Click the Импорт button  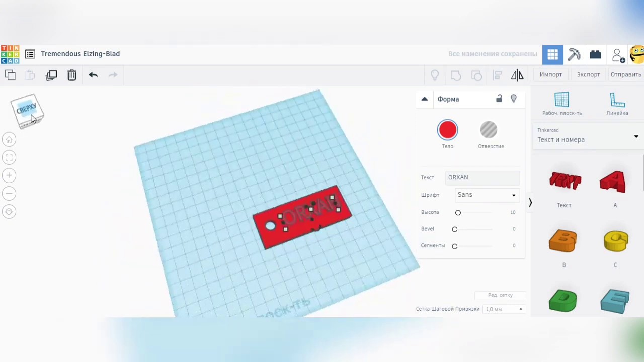tap(551, 74)
